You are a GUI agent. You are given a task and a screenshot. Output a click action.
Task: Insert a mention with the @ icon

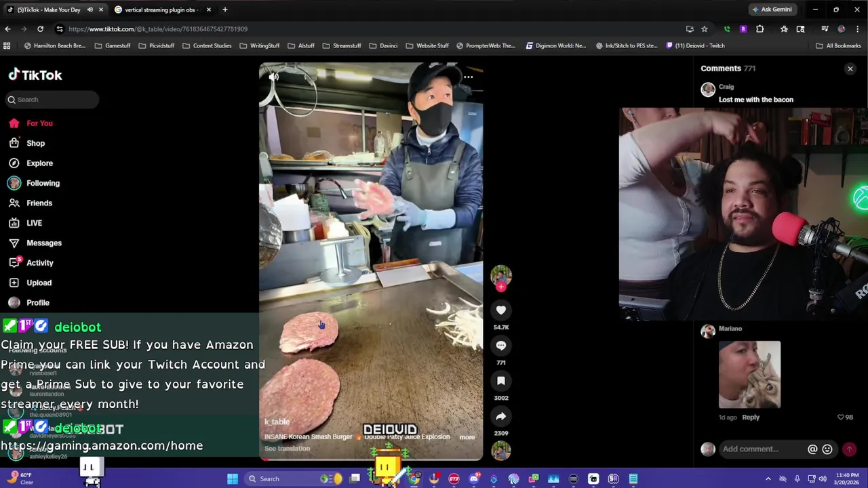click(x=812, y=449)
